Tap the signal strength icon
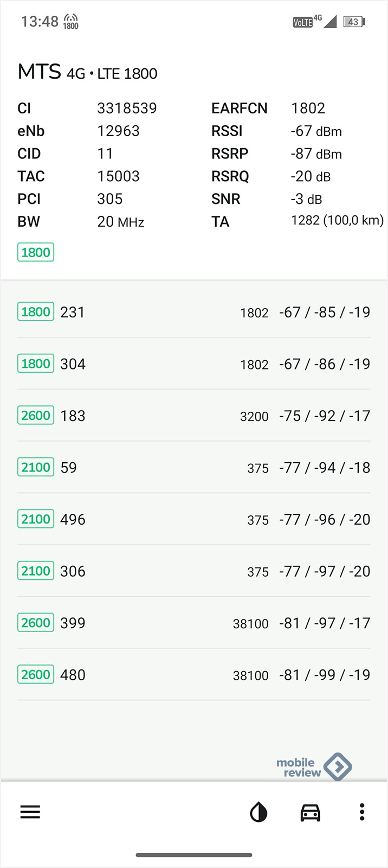 click(x=330, y=22)
